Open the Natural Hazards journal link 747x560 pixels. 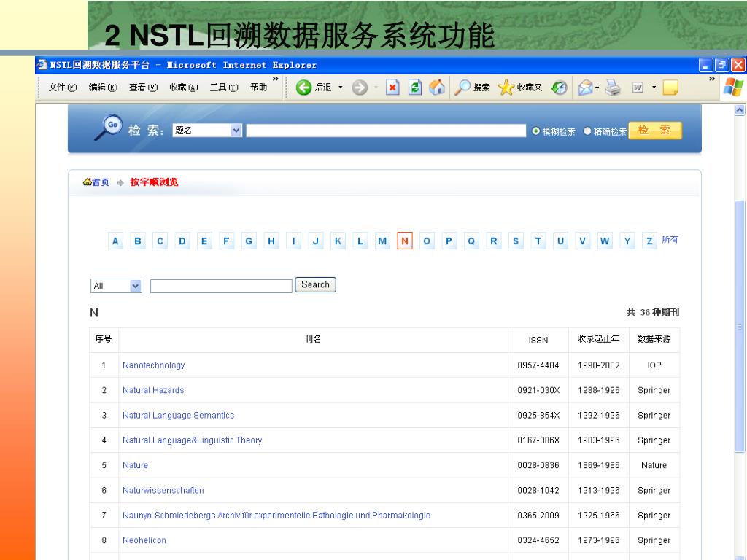(153, 391)
